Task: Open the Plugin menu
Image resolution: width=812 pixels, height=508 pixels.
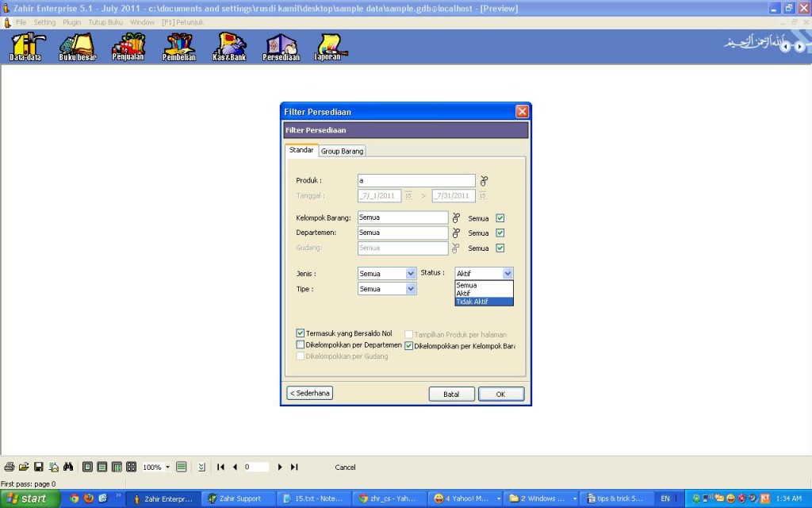Action: (x=72, y=22)
